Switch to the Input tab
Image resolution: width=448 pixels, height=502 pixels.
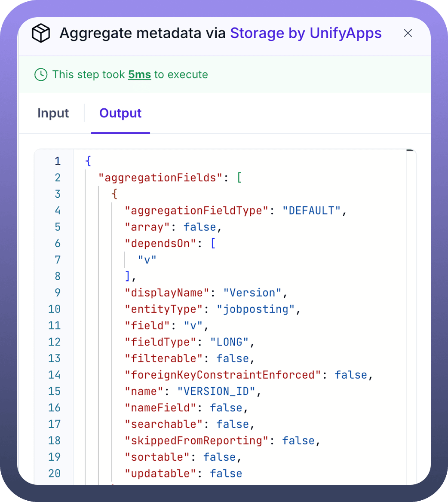click(x=53, y=113)
